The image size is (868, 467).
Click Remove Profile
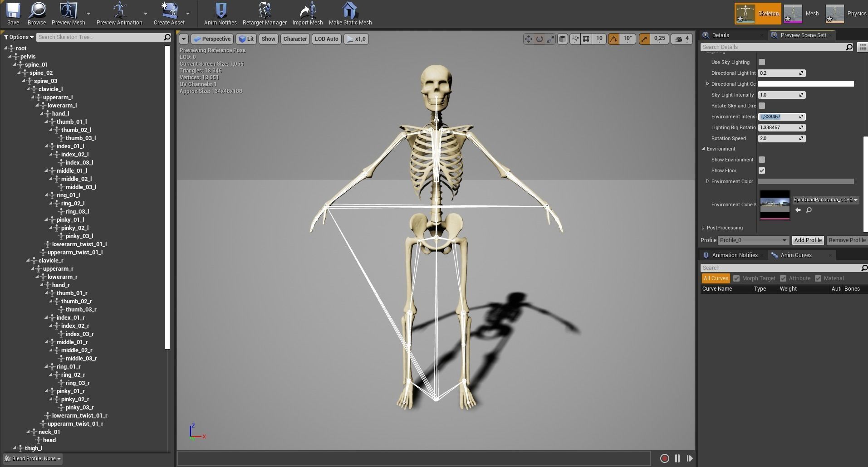point(847,240)
